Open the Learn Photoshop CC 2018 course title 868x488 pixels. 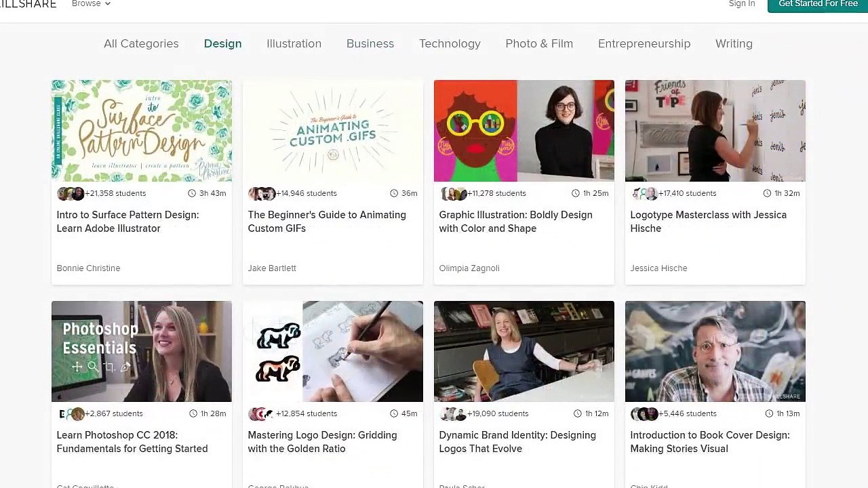pyautogui.click(x=132, y=442)
